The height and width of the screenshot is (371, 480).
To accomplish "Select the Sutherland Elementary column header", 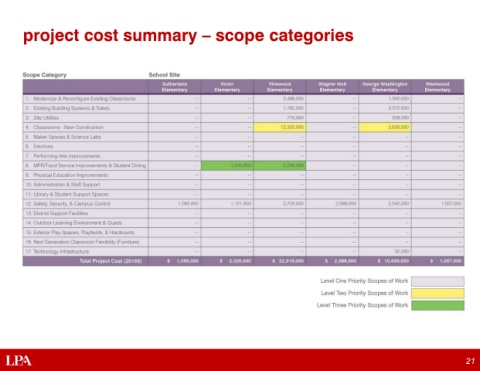I will tap(174, 87).
